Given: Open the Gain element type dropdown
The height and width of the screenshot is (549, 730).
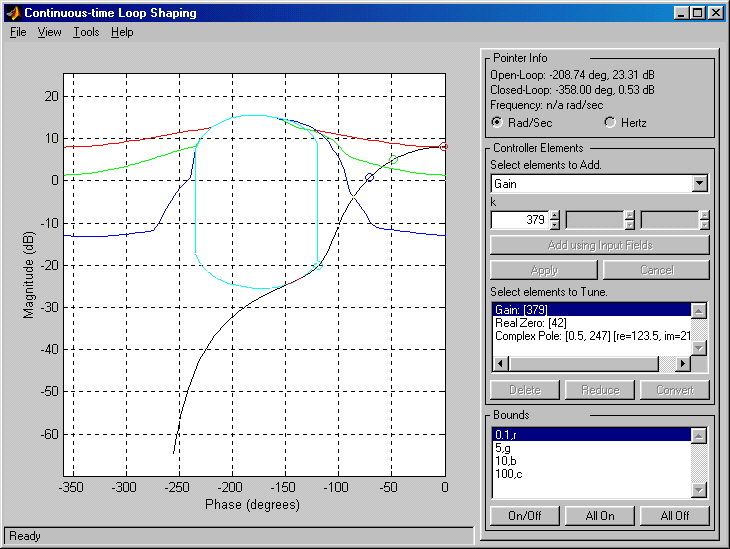Looking at the screenshot, I should (x=699, y=184).
